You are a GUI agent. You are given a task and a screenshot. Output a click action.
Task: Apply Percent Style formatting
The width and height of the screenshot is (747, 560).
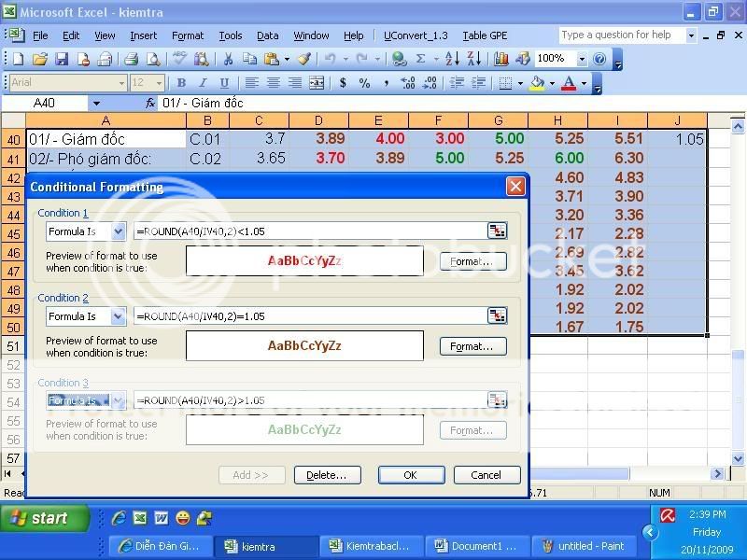tap(362, 83)
